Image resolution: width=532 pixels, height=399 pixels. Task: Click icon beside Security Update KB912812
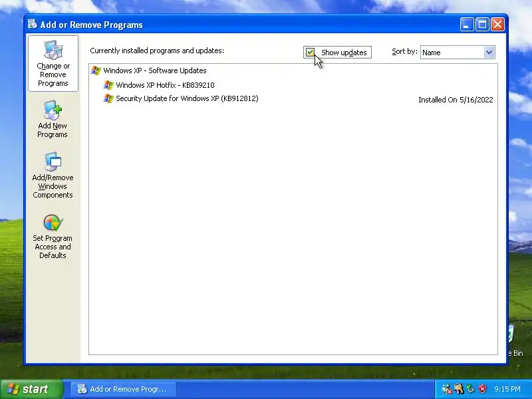point(108,98)
